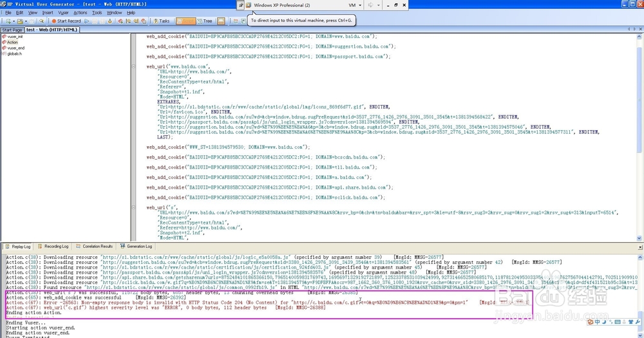Open the Actions menu
The image size is (644, 338).
[80, 13]
